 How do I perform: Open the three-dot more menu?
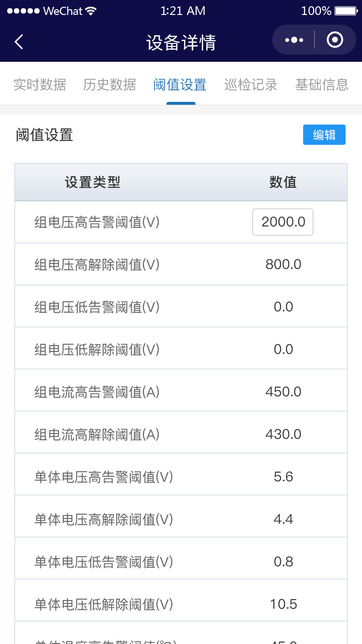pyautogui.click(x=294, y=40)
